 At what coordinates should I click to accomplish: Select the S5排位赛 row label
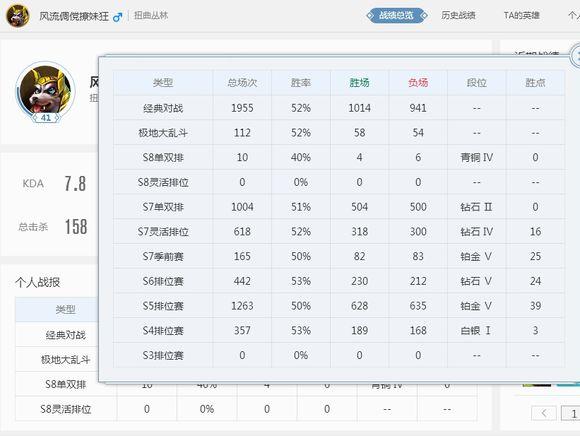click(x=163, y=306)
